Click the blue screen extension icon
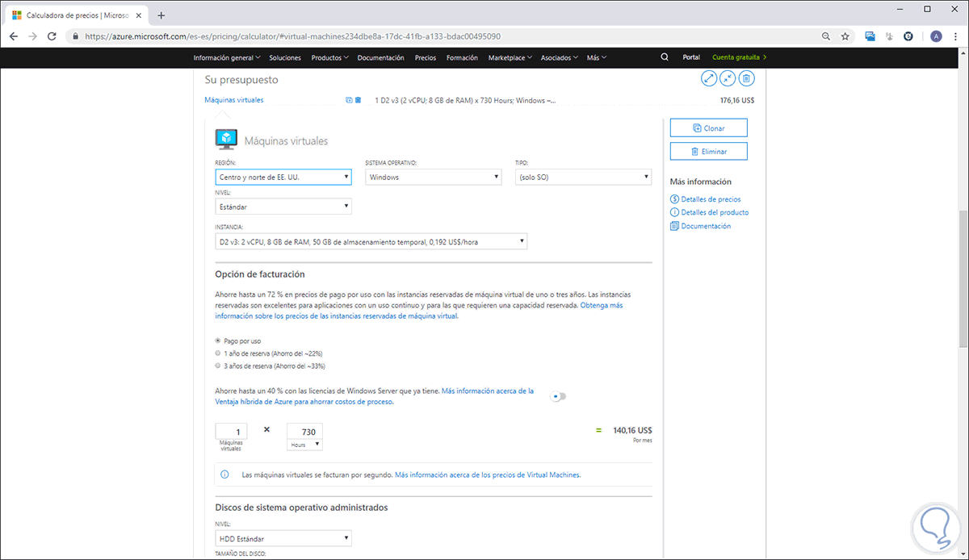Screen dimensions: 969x560 [x=870, y=36]
